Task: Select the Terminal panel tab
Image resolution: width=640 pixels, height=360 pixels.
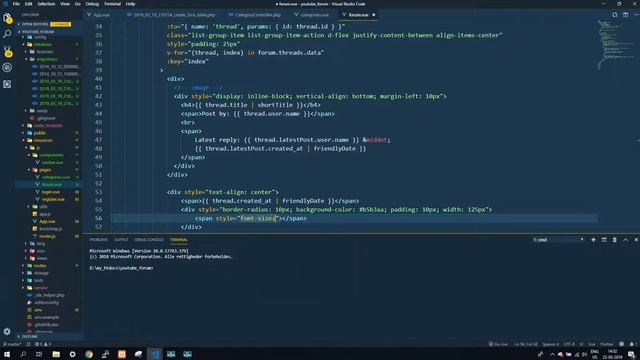Action: (179, 240)
